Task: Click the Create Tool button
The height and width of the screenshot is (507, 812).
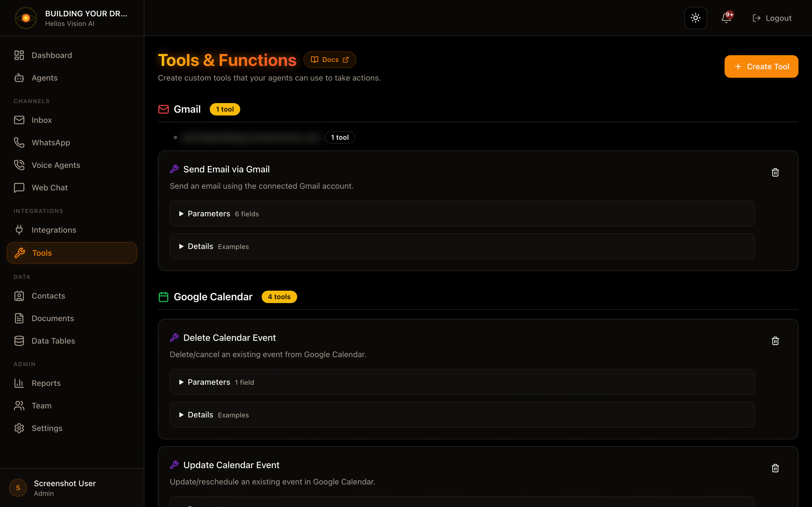Action: click(x=761, y=66)
